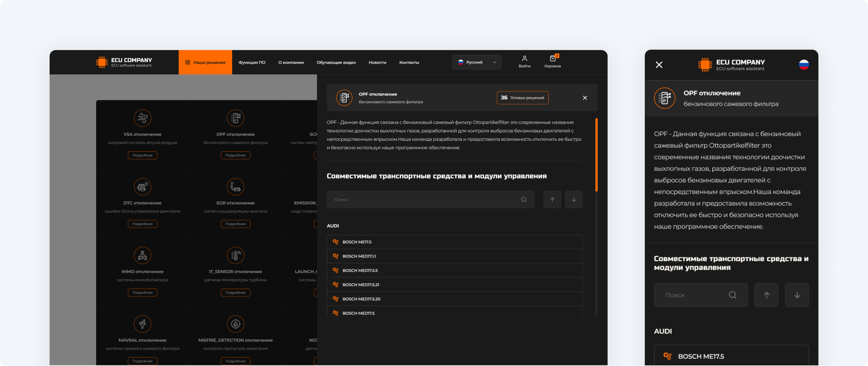The image size is (868, 366).
Task: Click the Russian flag language icon in mobile header
Action: pos(804,65)
